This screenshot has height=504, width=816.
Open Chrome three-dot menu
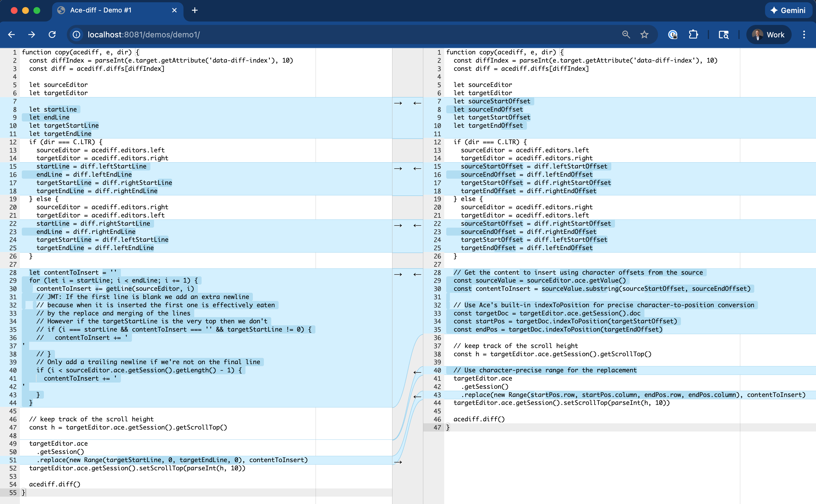tap(804, 35)
